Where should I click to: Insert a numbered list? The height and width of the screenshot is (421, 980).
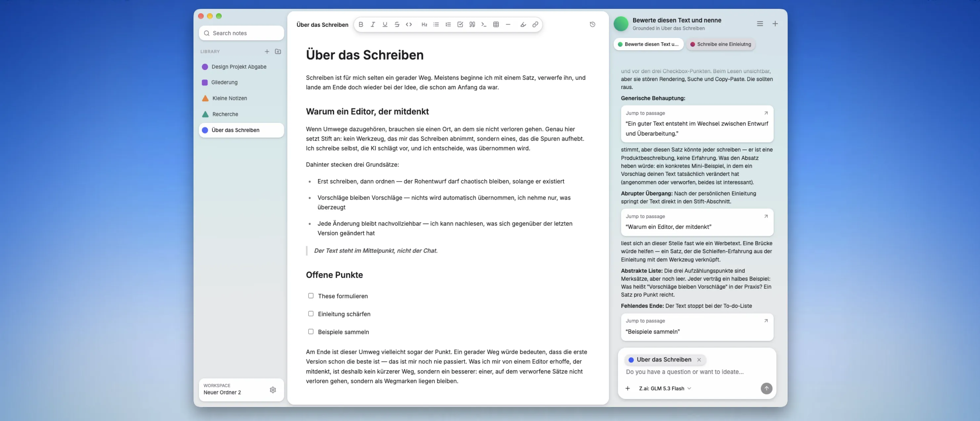pos(448,24)
